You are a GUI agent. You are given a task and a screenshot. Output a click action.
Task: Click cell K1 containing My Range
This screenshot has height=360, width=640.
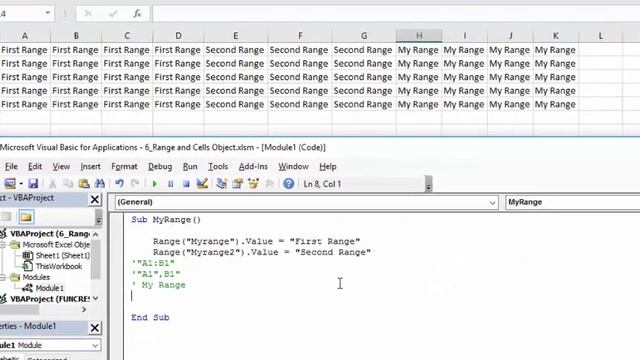tap(556, 50)
